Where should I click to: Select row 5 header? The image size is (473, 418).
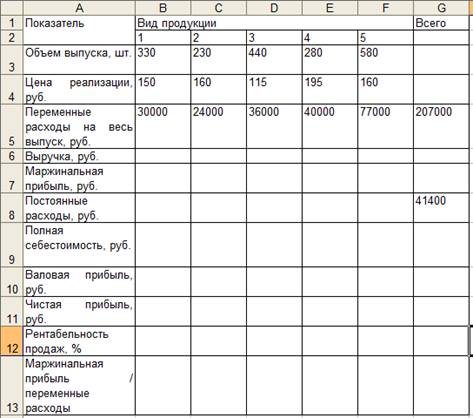click(x=12, y=126)
